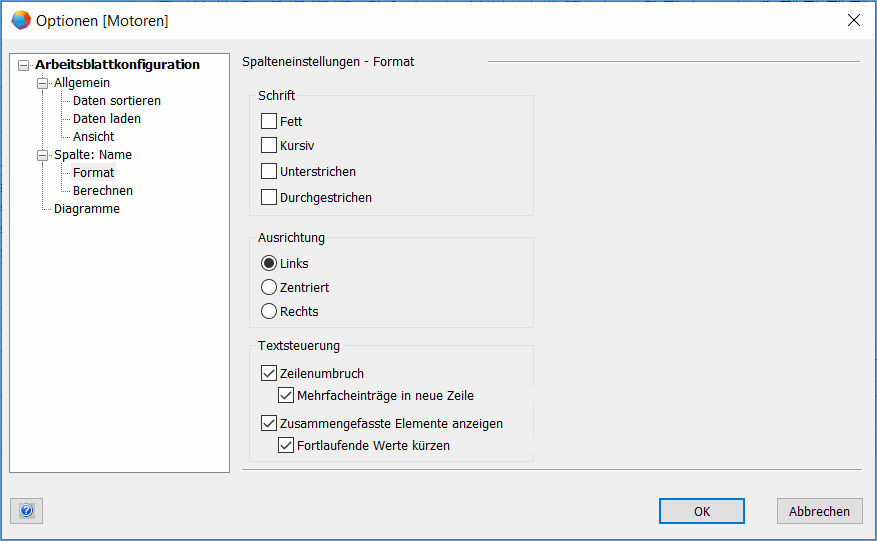
Task: Enable the Fett checkbox
Action: (269, 122)
